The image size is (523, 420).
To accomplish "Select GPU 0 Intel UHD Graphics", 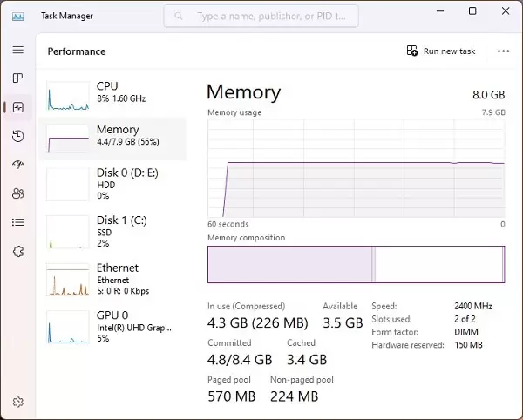I will (112, 325).
